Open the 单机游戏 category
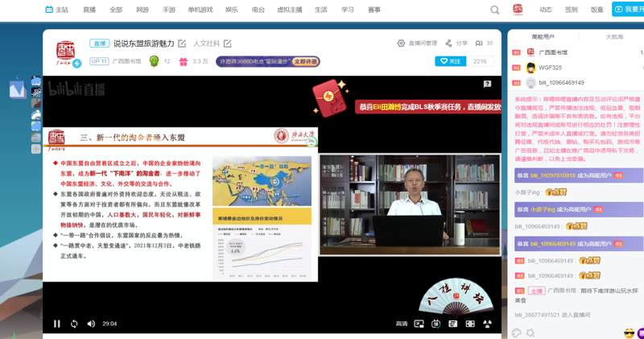Image resolution: width=644 pixels, height=339 pixels. coord(200,10)
